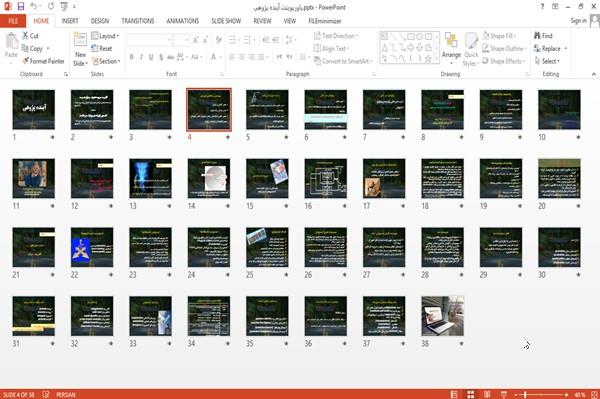Open Quick Styles gallery
Screen dimensions: 600x399
470,50
